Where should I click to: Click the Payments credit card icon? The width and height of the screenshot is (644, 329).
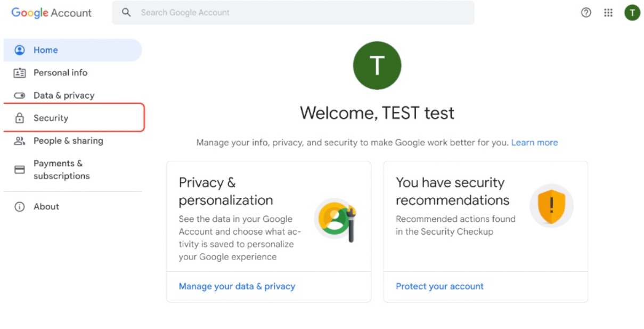pos(20,170)
